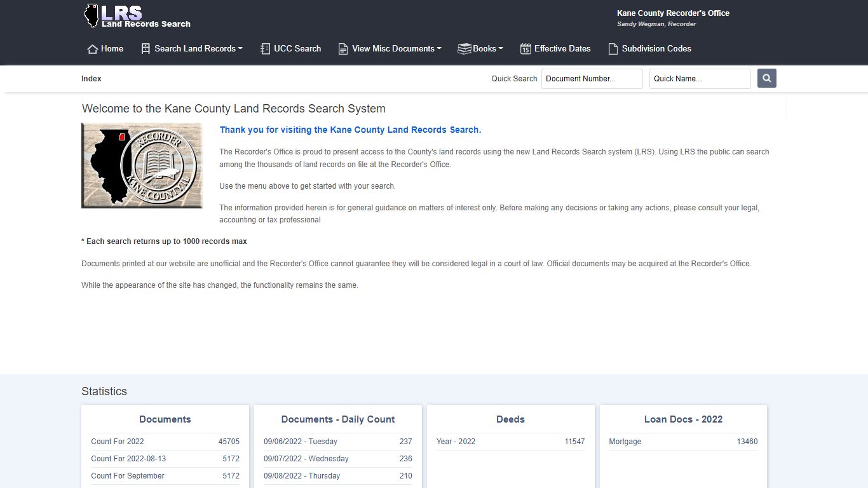This screenshot has width=868, height=488.
Task: Click the Count For 2022 row
Action: pos(165,442)
